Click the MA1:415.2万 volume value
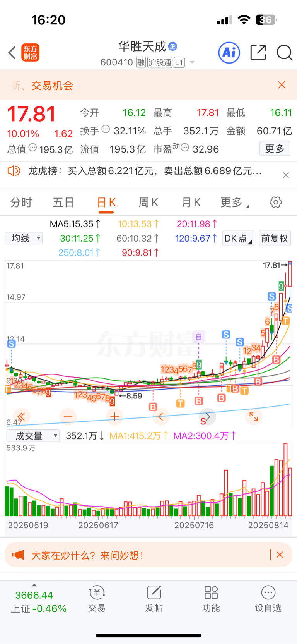Screen dimensions: 297x644 pyautogui.click(x=139, y=436)
